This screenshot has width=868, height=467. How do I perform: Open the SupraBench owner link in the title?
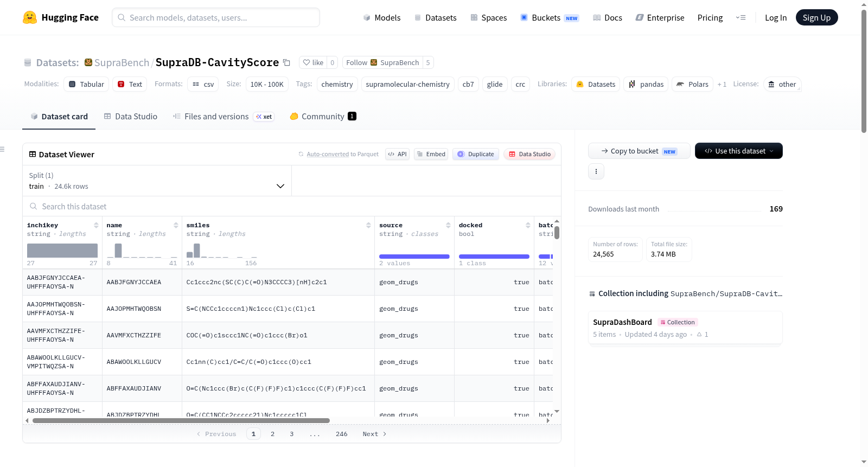coord(122,62)
